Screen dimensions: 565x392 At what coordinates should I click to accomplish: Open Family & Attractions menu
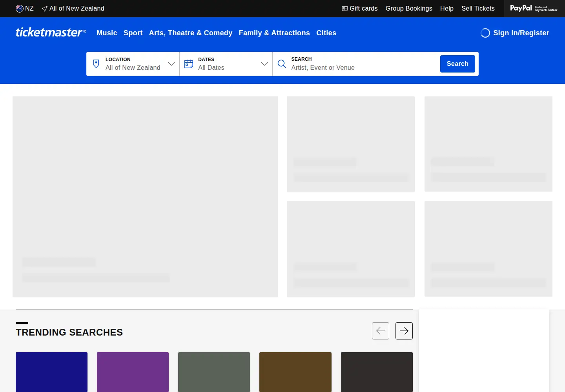[274, 33]
